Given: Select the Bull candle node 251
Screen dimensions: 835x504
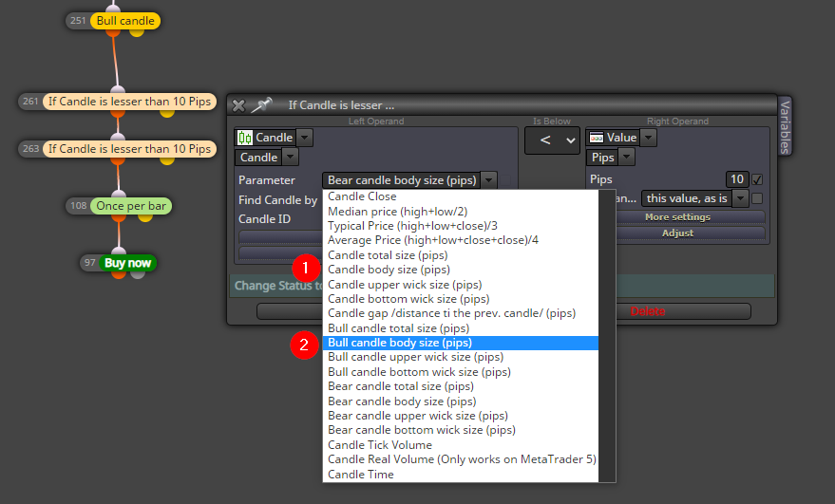Looking at the screenshot, I should pos(113,21).
